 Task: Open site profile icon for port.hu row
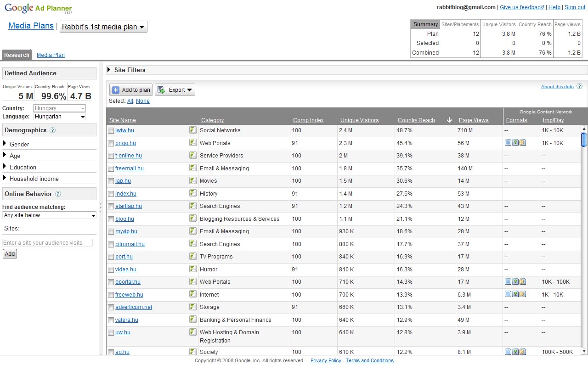point(193,256)
